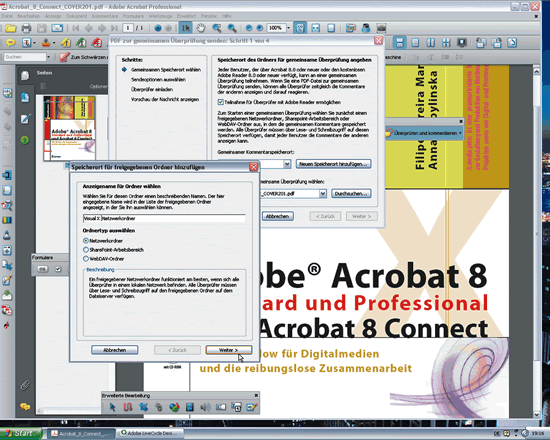
Task: Rotate view counterclockwise icon
Action: 481,43
